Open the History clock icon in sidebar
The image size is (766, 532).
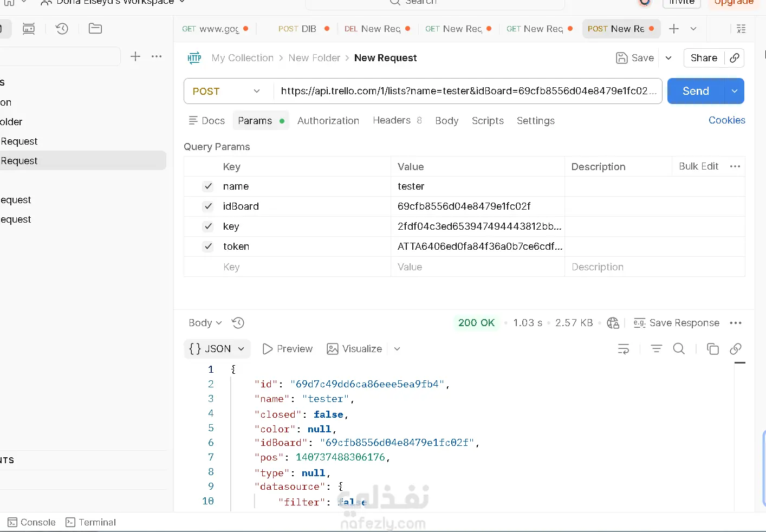[x=62, y=29]
